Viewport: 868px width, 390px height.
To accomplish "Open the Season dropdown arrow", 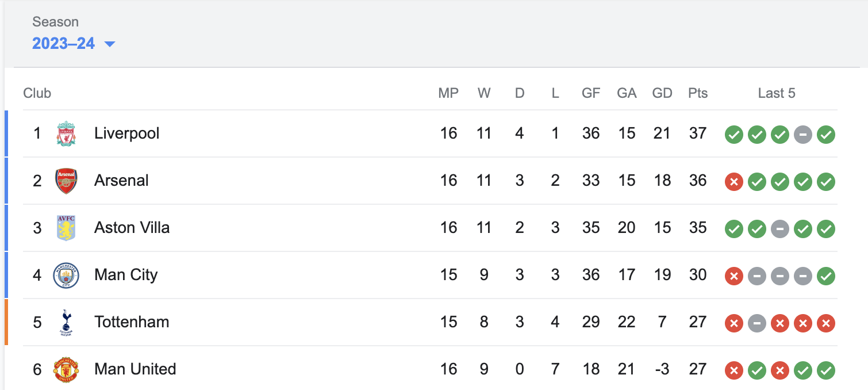I will pos(110,44).
